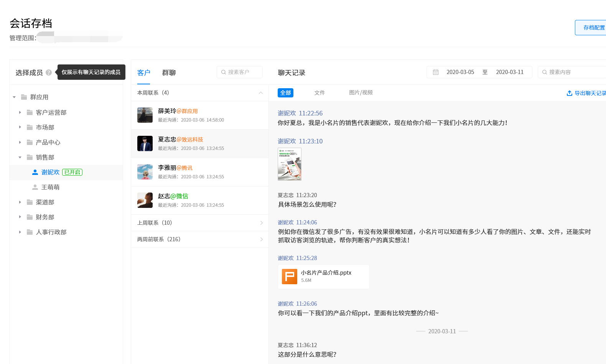Open the image thumbnail sent at 11:23:10
This screenshot has width=606, height=364.
(x=290, y=164)
